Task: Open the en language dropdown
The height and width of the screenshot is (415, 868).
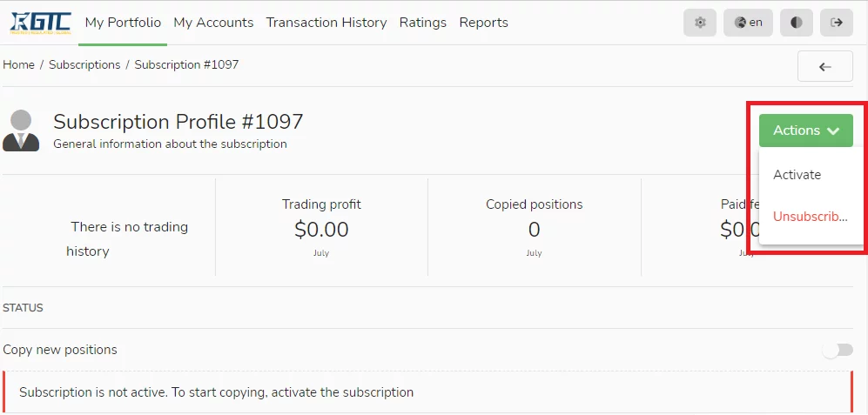Action: (748, 23)
